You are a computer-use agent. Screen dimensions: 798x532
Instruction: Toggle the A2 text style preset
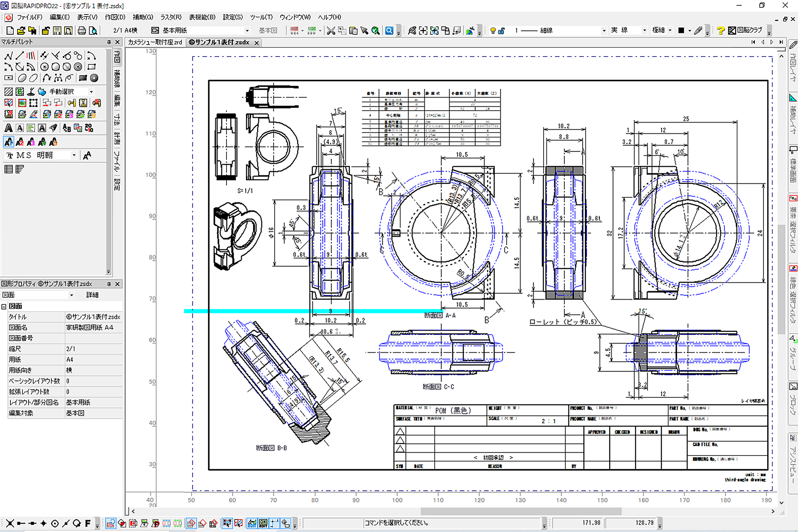pos(20,142)
